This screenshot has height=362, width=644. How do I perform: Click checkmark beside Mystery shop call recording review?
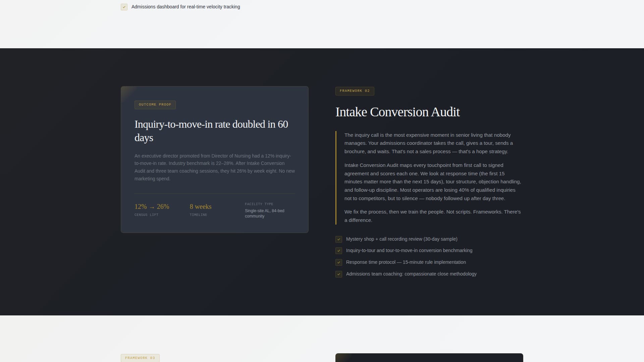[x=339, y=239]
